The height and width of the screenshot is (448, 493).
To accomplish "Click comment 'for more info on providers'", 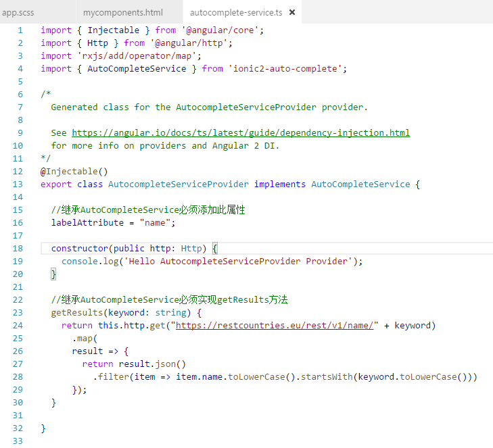I will pyautogui.click(x=118, y=146).
